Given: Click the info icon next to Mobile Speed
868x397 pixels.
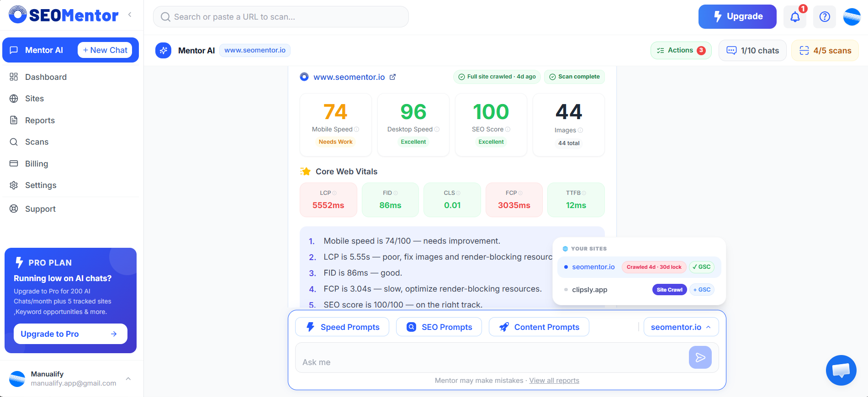Looking at the screenshot, I should (357, 130).
